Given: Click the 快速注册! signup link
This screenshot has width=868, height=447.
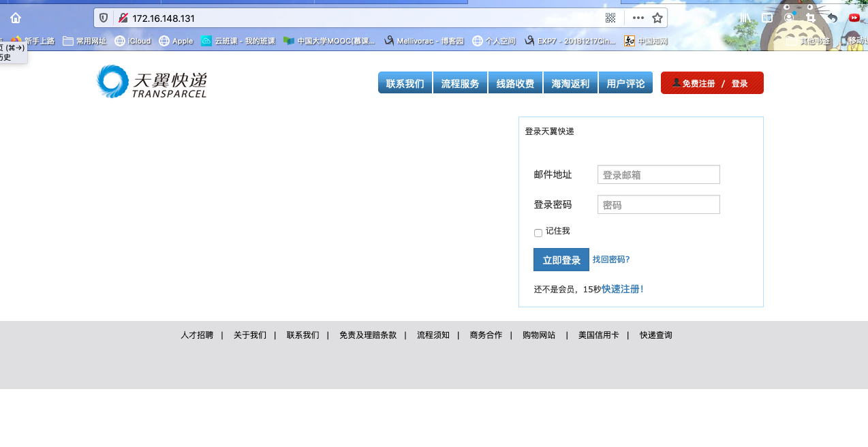Looking at the screenshot, I should [623, 289].
